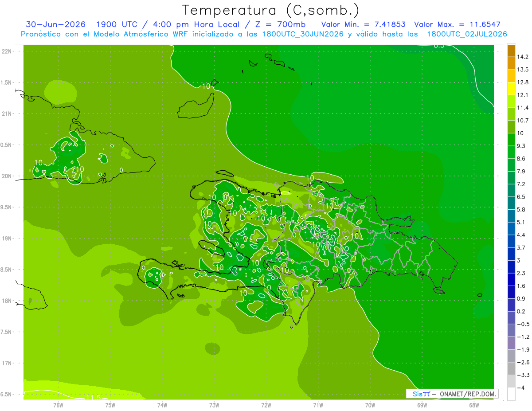Click 'Valor Min. = 7.41853' text
Image resolution: width=532 pixels, height=411 pixels.
(364, 24)
